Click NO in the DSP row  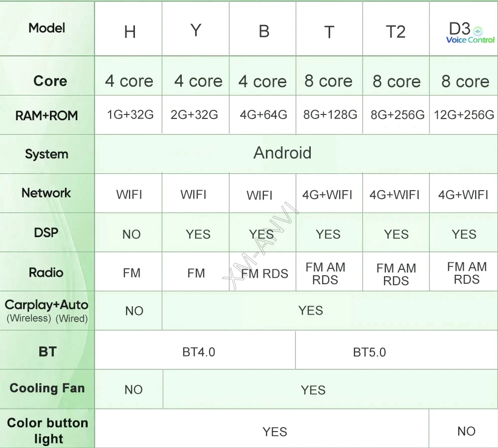(131, 234)
